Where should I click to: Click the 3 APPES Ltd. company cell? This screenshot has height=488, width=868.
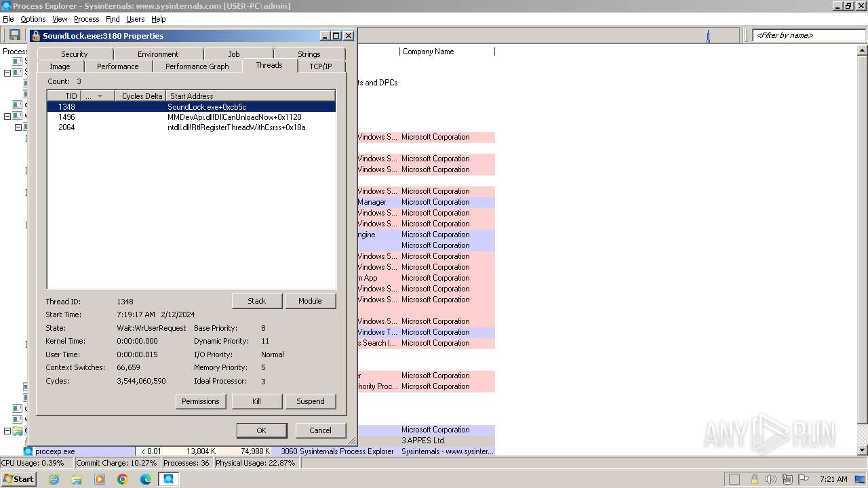pos(447,441)
